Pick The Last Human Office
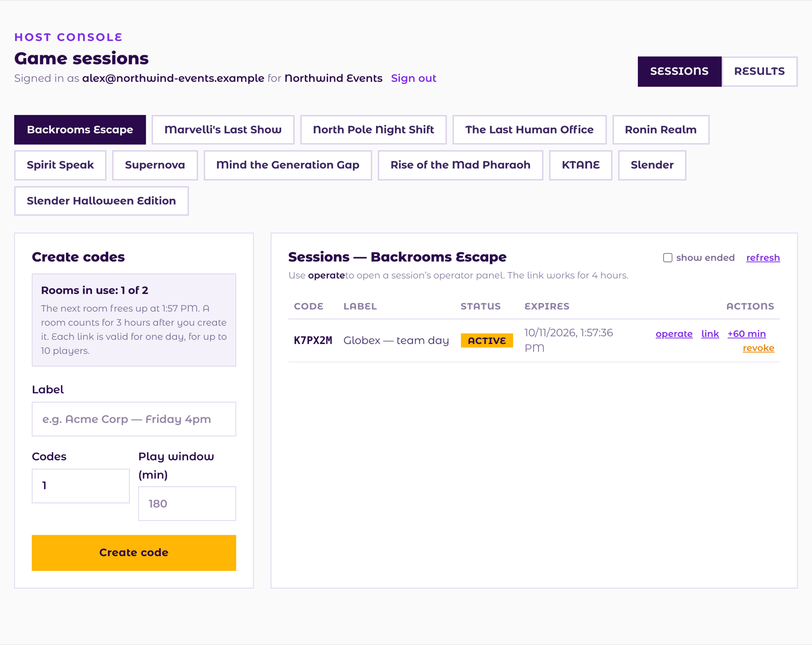This screenshot has width=812, height=645. 529,130
